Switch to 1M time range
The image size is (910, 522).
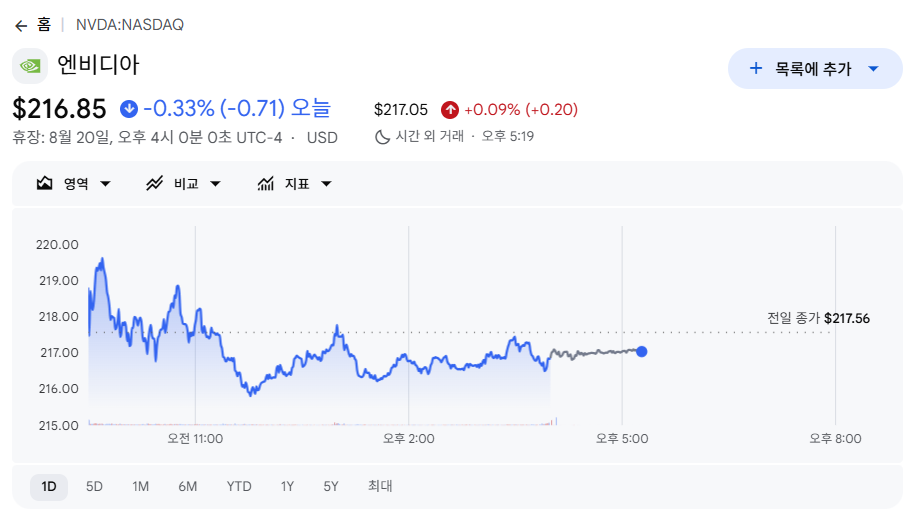click(x=140, y=487)
